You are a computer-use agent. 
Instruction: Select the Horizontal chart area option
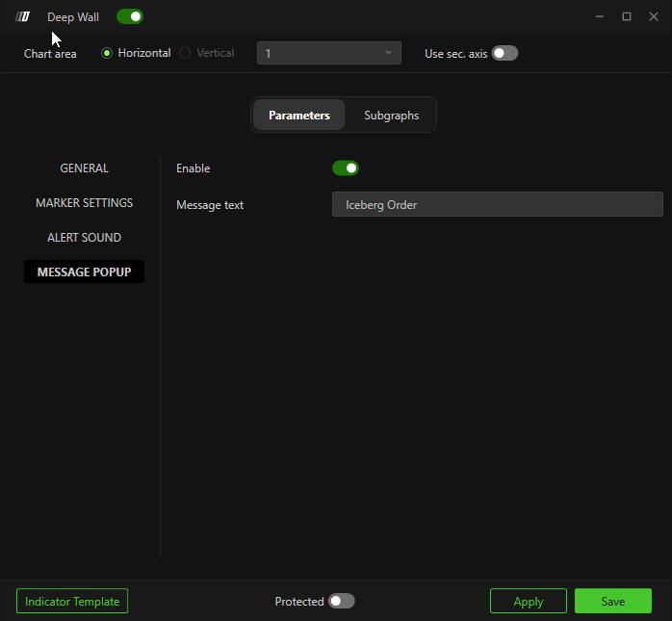pos(107,53)
